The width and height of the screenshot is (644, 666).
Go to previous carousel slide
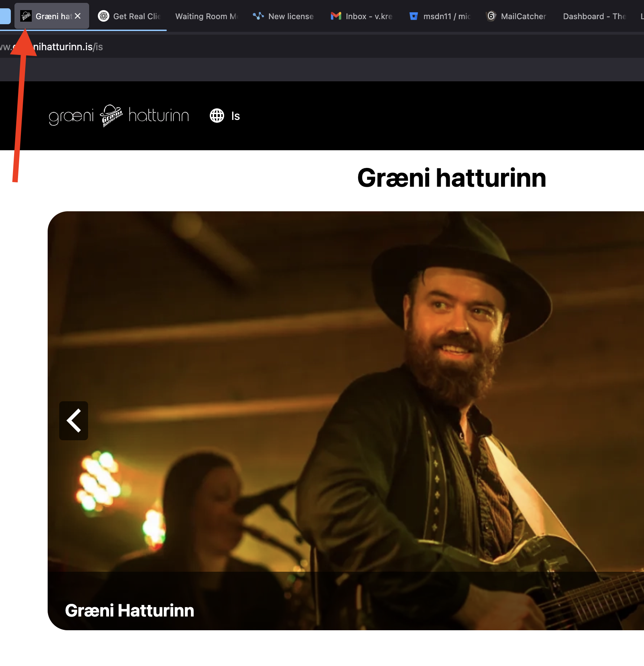tap(74, 421)
